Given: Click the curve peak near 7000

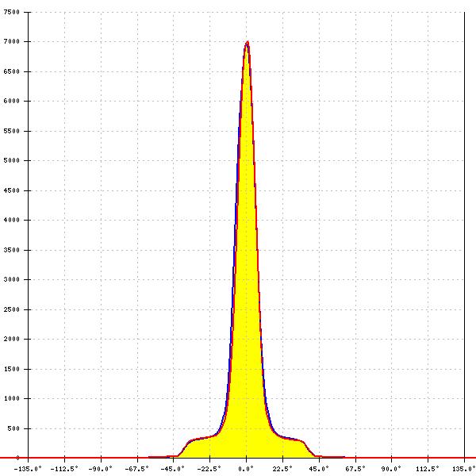Looking at the screenshot, I should coord(247,43).
